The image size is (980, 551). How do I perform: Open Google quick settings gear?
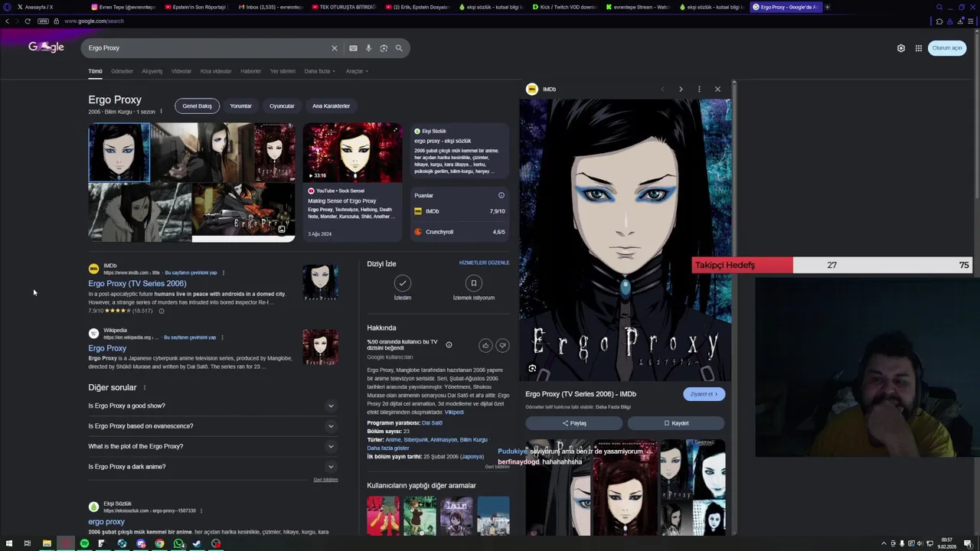[x=901, y=48]
